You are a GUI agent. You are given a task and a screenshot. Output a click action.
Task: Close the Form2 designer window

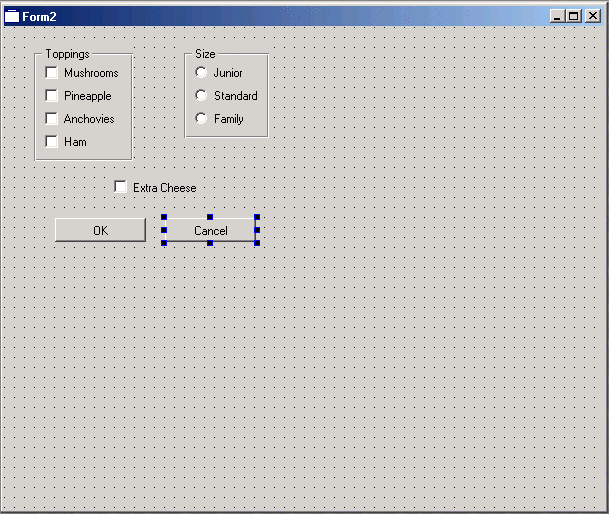(592, 16)
